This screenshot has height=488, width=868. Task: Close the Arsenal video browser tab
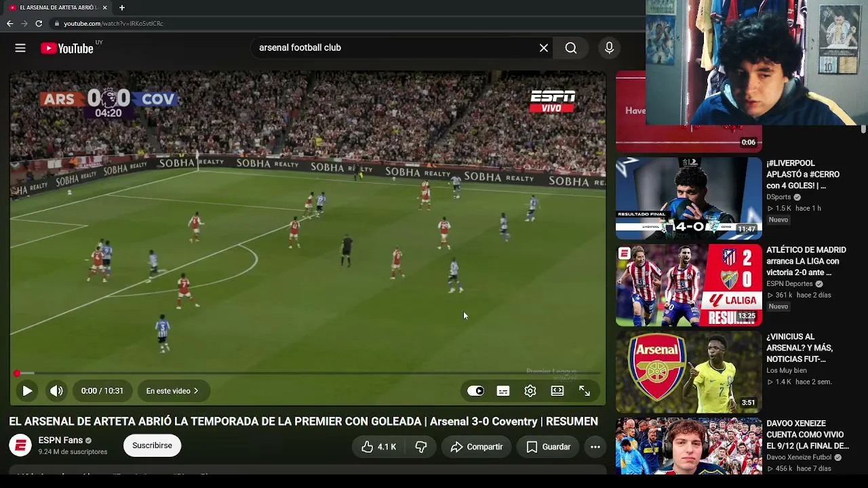(x=104, y=7)
